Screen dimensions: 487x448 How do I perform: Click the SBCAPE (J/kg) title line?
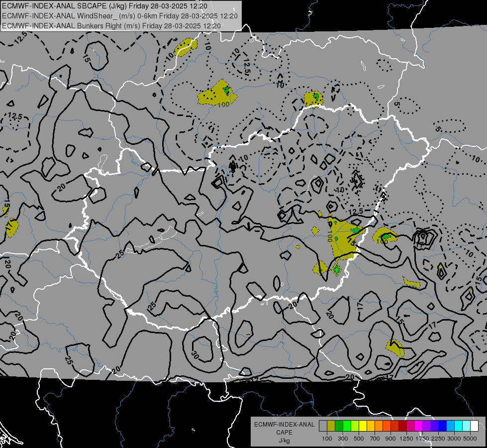104,6
